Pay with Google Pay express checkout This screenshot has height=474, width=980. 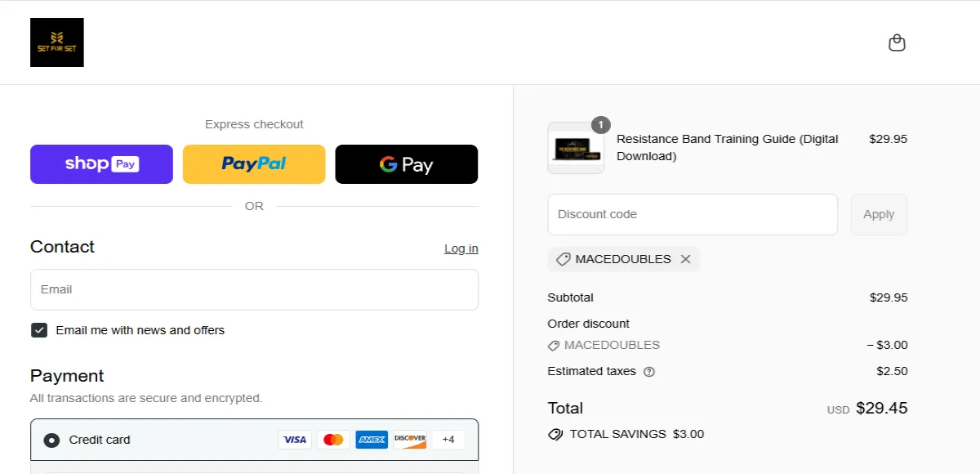point(406,164)
